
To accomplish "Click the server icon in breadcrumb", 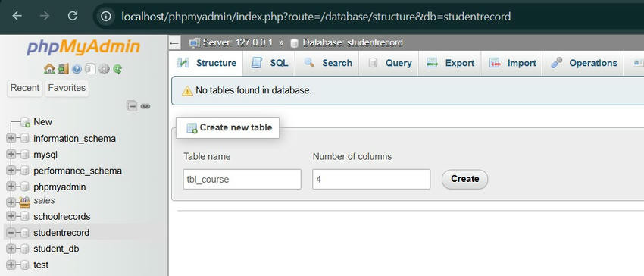I will pyautogui.click(x=195, y=42).
